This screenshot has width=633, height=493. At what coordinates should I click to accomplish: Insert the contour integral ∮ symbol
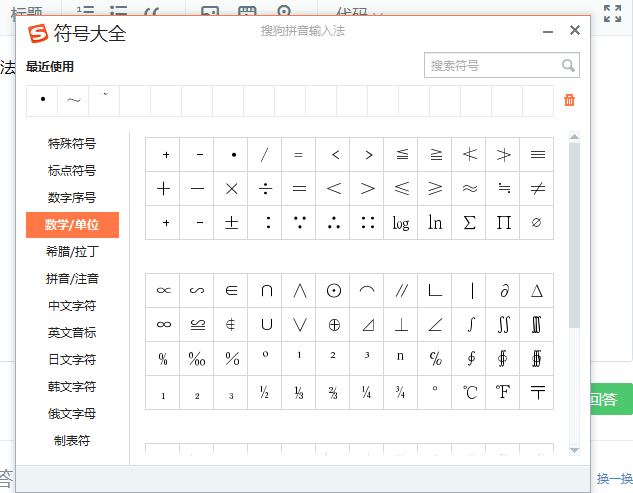point(469,359)
